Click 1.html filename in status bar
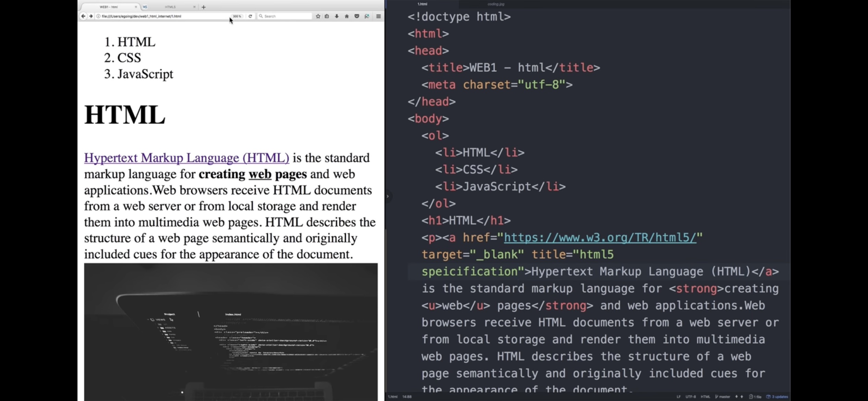The height and width of the screenshot is (401, 868). pos(393,397)
